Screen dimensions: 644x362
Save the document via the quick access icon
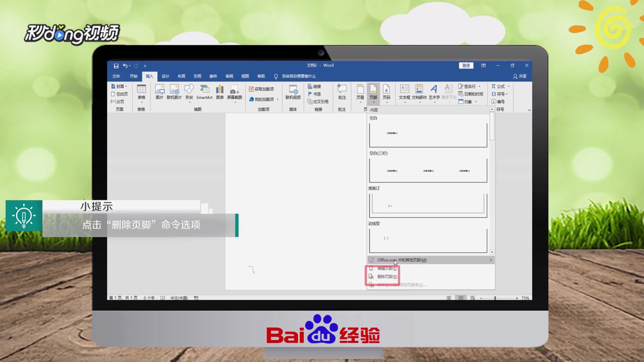pyautogui.click(x=116, y=65)
